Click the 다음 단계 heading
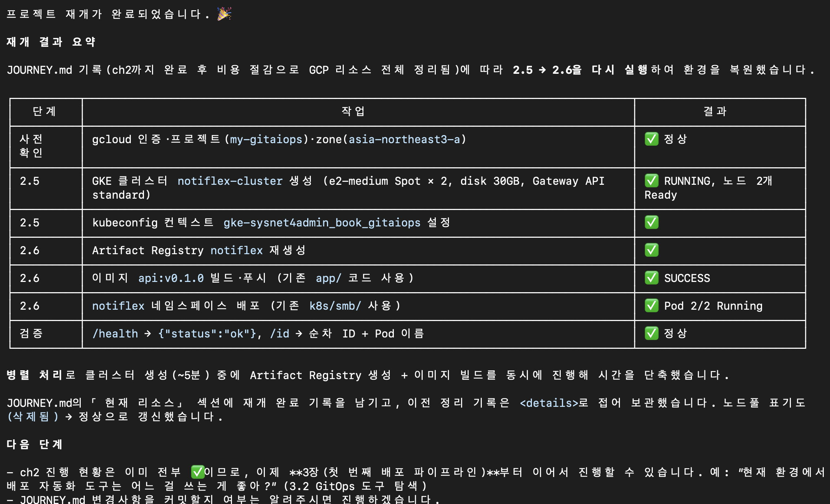 (x=34, y=444)
